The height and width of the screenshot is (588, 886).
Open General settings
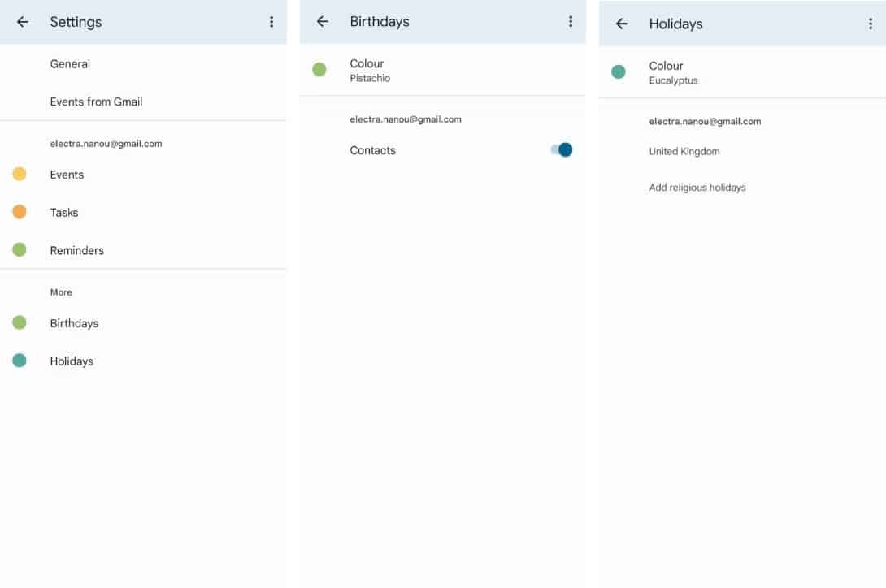(x=70, y=64)
